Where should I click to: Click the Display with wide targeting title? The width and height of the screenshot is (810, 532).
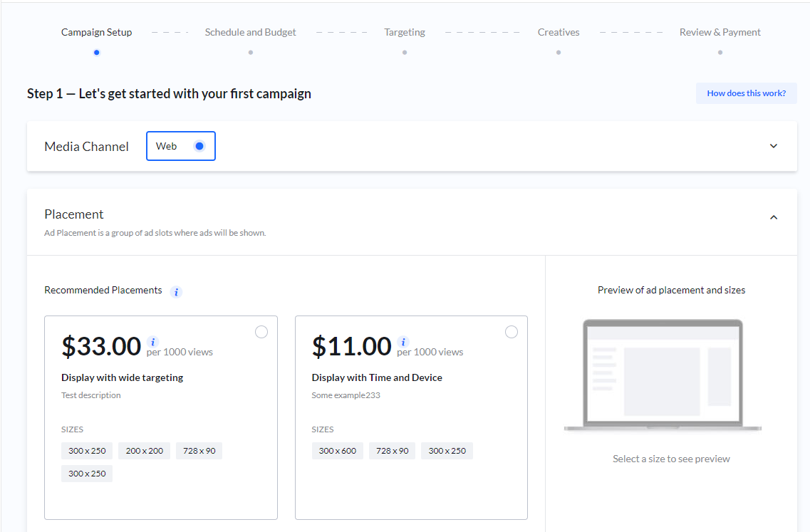pyautogui.click(x=122, y=377)
